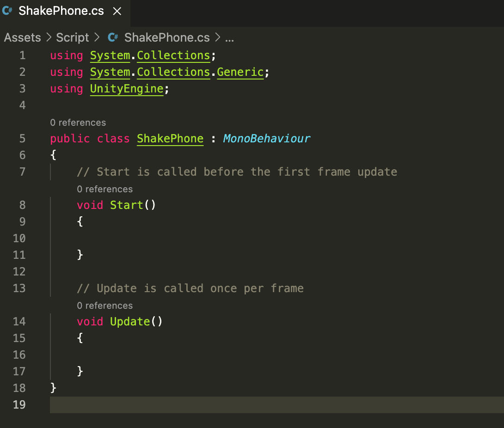Click line number 5 in the gutter
Screen dimensions: 504x428
(x=22, y=139)
